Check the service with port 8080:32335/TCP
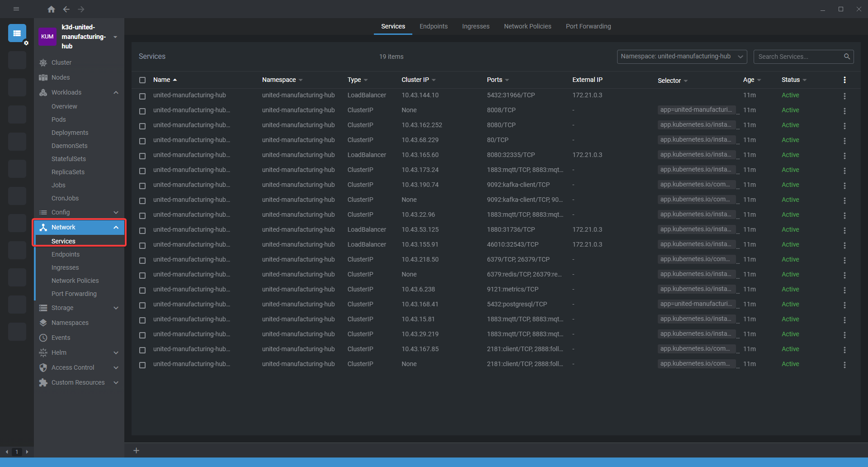This screenshot has width=868, height=467. [142, 156]
